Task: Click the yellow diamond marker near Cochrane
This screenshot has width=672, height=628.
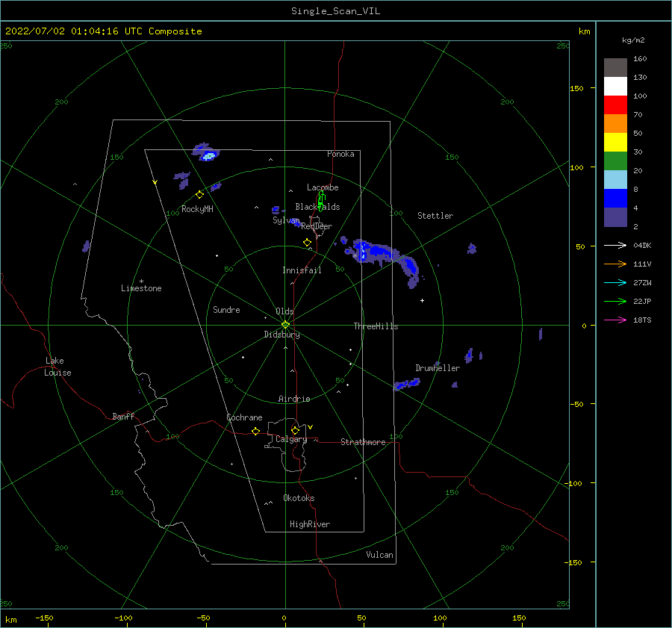Action: [x=255, y=432]
